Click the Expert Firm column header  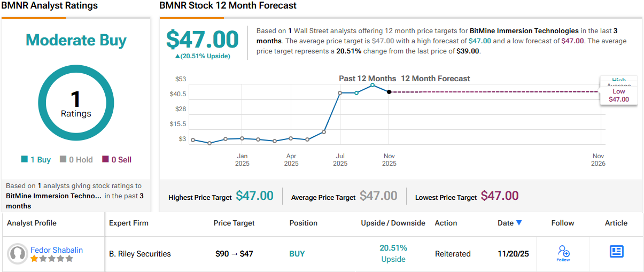(x=129, y=223)
